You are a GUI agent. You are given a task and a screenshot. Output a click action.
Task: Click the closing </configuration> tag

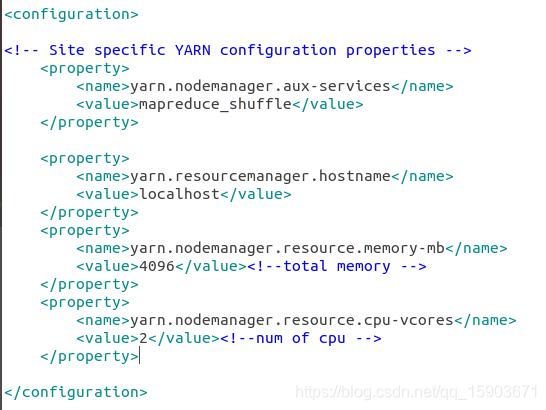click(76, 393)
